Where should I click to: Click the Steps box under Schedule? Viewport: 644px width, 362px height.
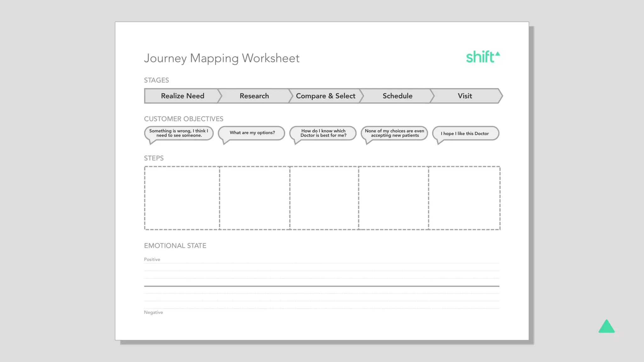[393, 198]
